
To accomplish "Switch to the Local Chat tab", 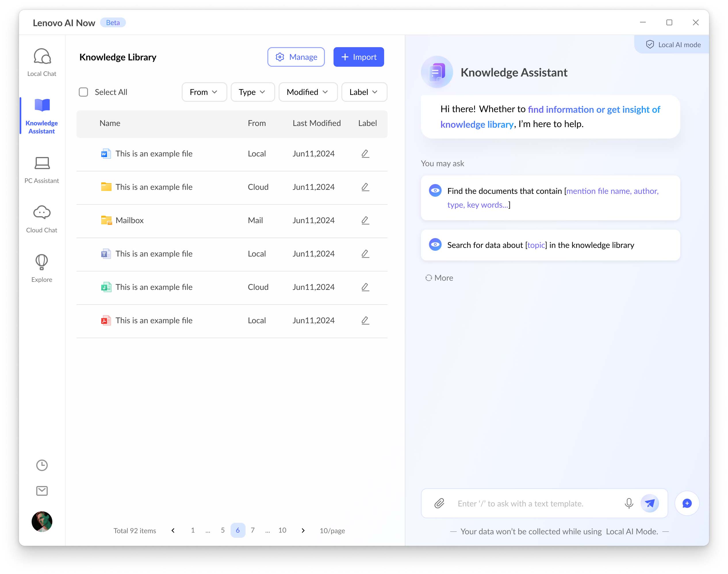I will (42, 62).
